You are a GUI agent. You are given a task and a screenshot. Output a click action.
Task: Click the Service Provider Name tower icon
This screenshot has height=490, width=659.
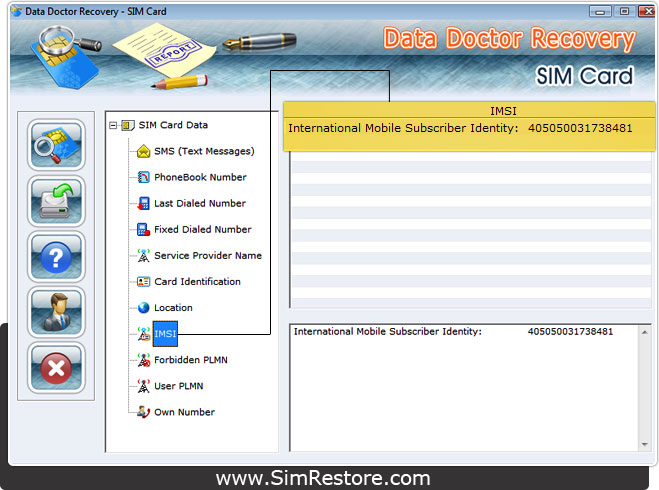[143, 256]
